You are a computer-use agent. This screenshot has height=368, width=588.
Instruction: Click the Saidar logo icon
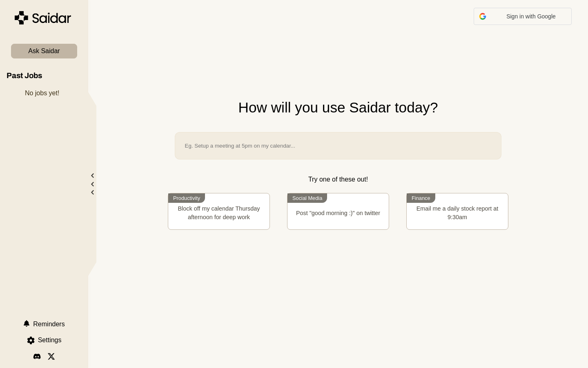[22, 18]
